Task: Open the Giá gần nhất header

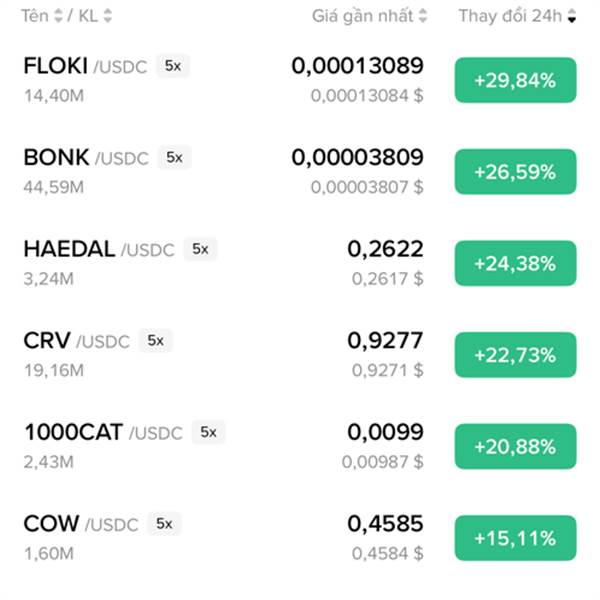Action: pos(363,16)
